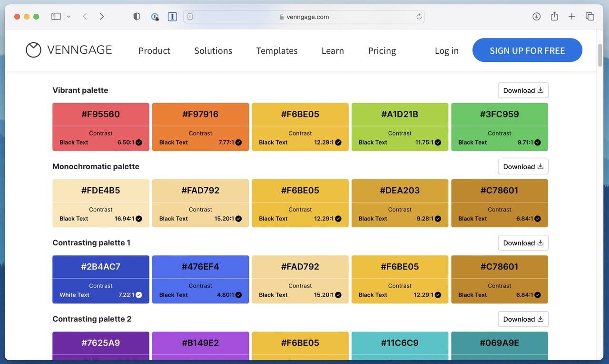The height and width of the screenshot is (364, 609).
Task: Reload the page with refresh icon
Action: coord(419,17)
